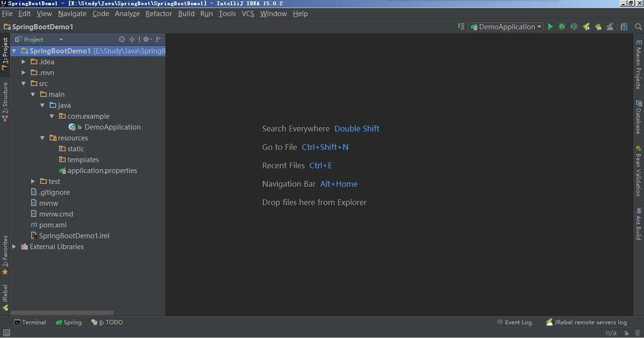Open the 6: TODO tool window
Image resolution: width=644 pixels, height=338 pixels.
[x=107, y=322]
